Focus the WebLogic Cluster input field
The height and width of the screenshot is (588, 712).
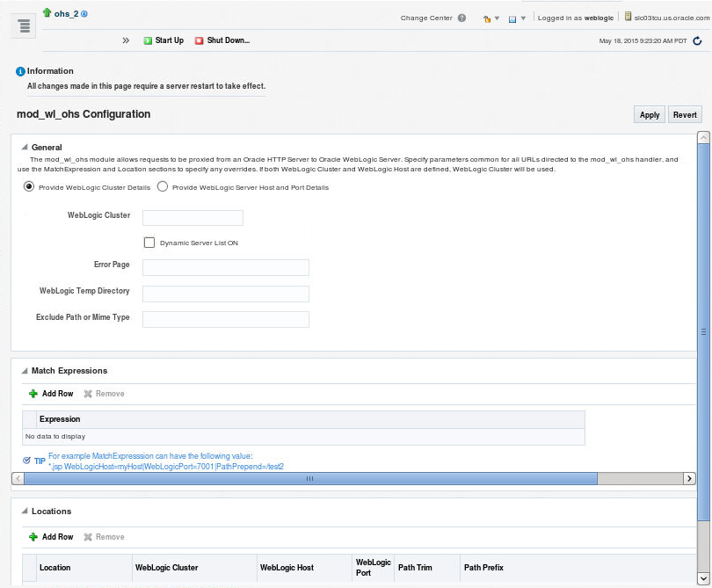(193, 218)
